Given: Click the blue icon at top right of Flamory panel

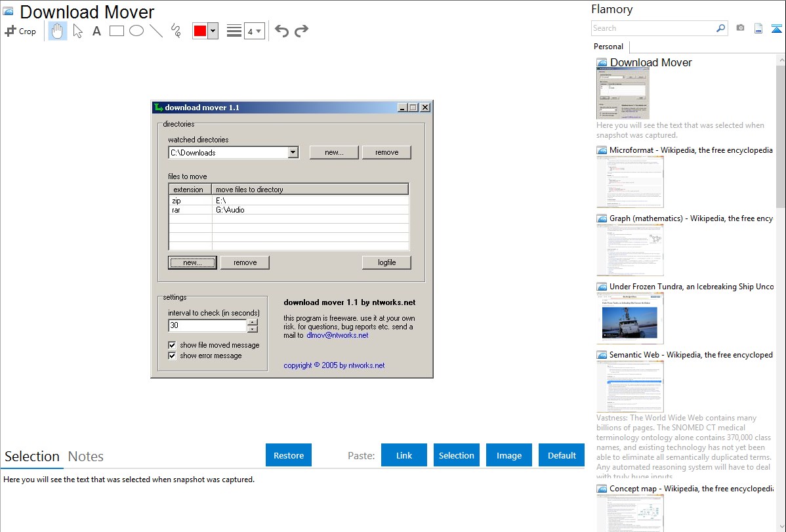Looking at the screenshot, I should pyautogui.click(x=776, y=28).
